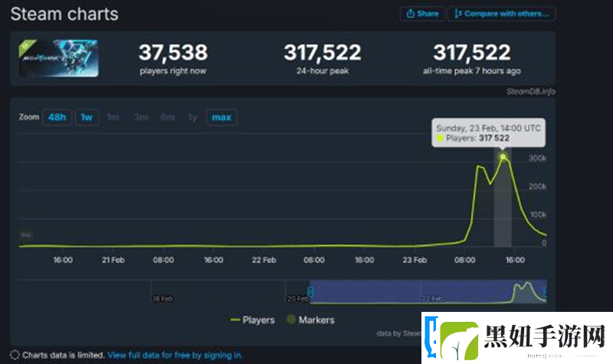Click the '24-hour peak' label
This screenshot has height=364, width=613.
coord(323,71)
